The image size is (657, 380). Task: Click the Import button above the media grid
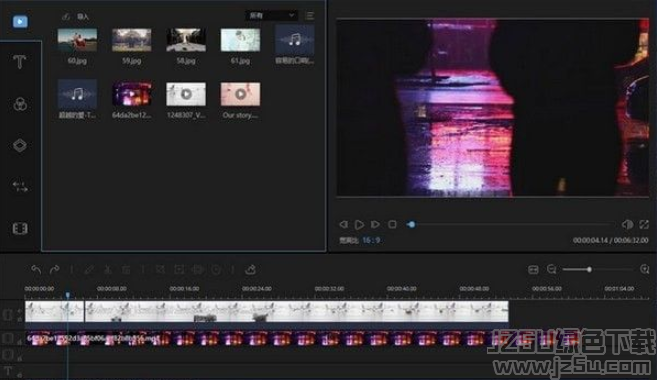coord(76,17)
